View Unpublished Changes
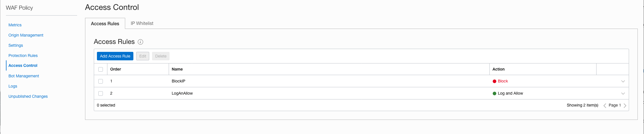Screen dimensions: 644x134 [x=28, y=96]
